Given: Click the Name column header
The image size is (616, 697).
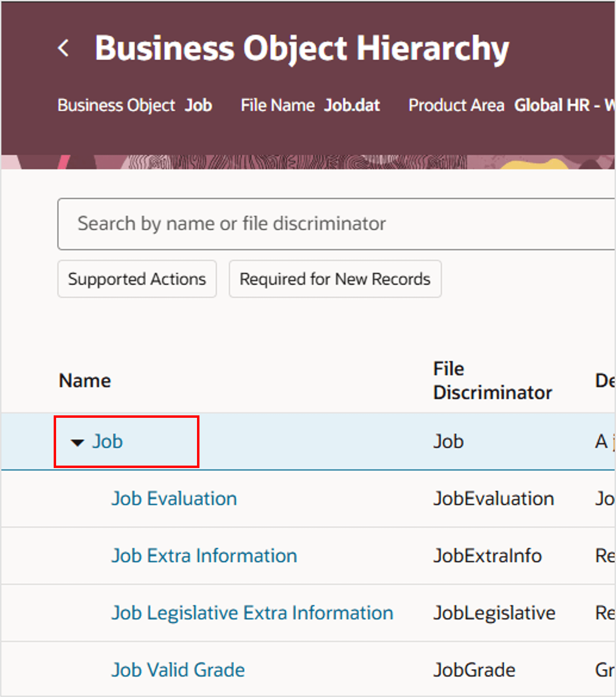Looking at the screenshot, I should click(x=85, y=380).
